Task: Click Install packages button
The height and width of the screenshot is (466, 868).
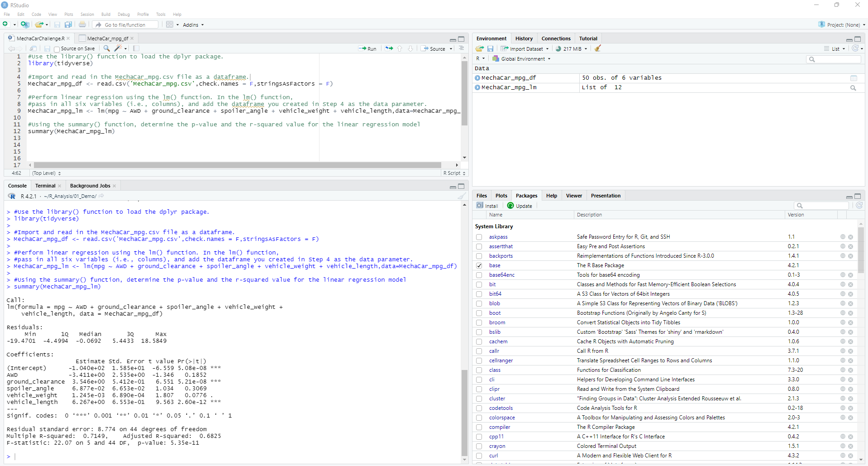Action: pos(487,206)
